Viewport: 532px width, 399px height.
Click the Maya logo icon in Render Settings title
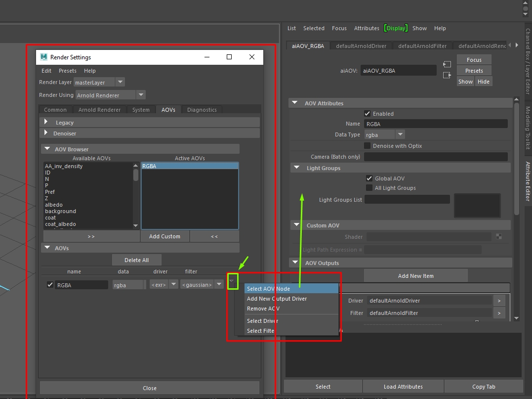coord(44,57)
